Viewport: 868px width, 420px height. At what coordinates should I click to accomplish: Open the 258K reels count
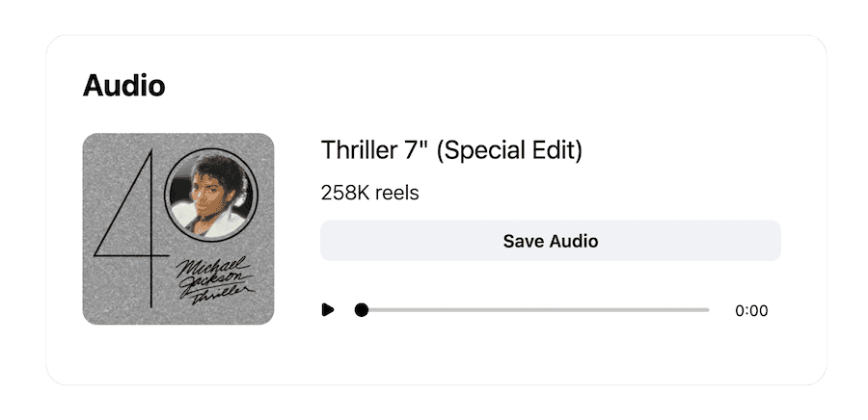click(x=369, y=193)
